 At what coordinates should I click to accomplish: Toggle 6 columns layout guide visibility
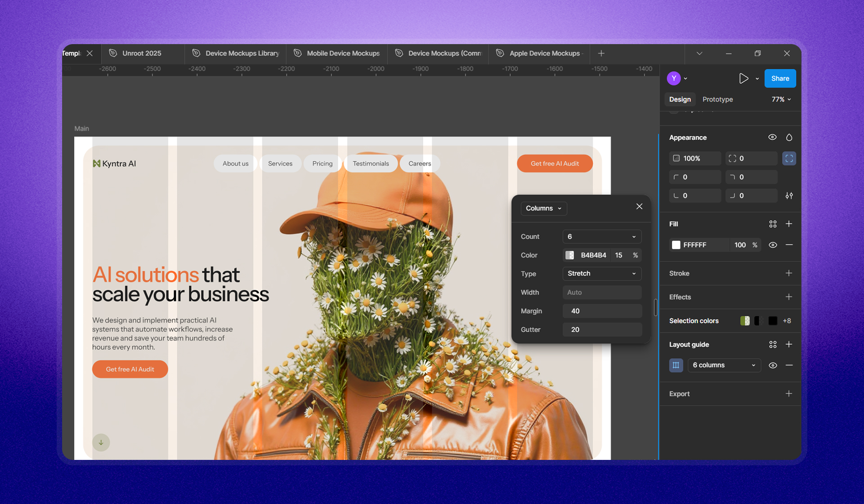pyautogui.click(x=773, y=365)
